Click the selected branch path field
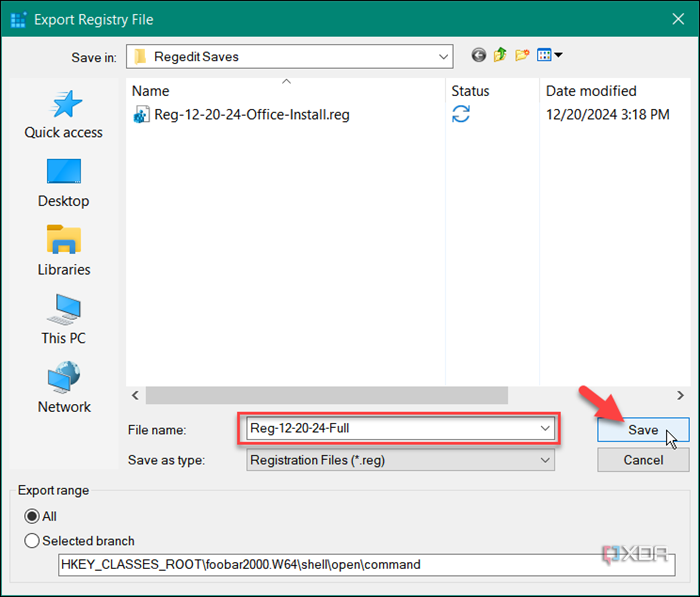This screenshot has height=597, width=700. (x=366, y=565)
